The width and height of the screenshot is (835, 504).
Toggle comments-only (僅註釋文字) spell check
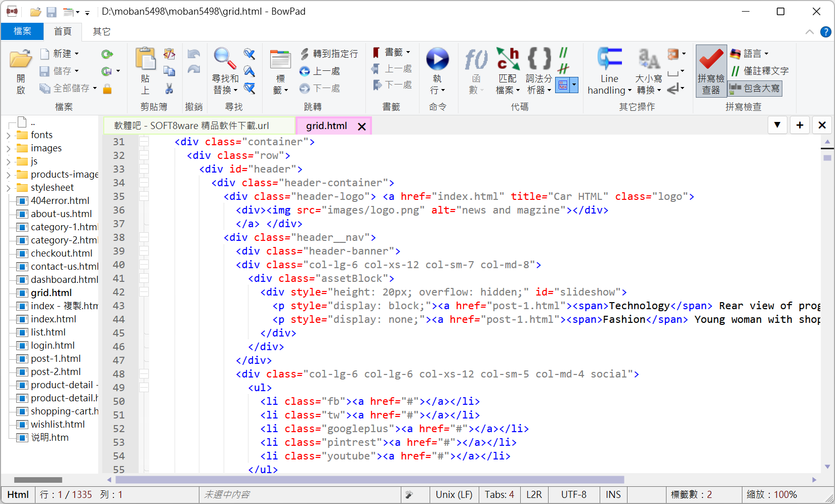760,71
